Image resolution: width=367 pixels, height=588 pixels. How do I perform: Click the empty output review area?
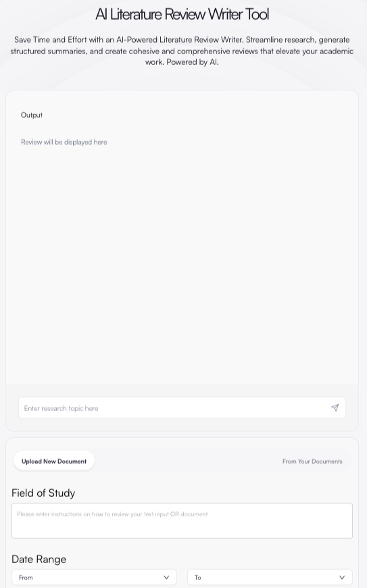[x=182, y=262]
